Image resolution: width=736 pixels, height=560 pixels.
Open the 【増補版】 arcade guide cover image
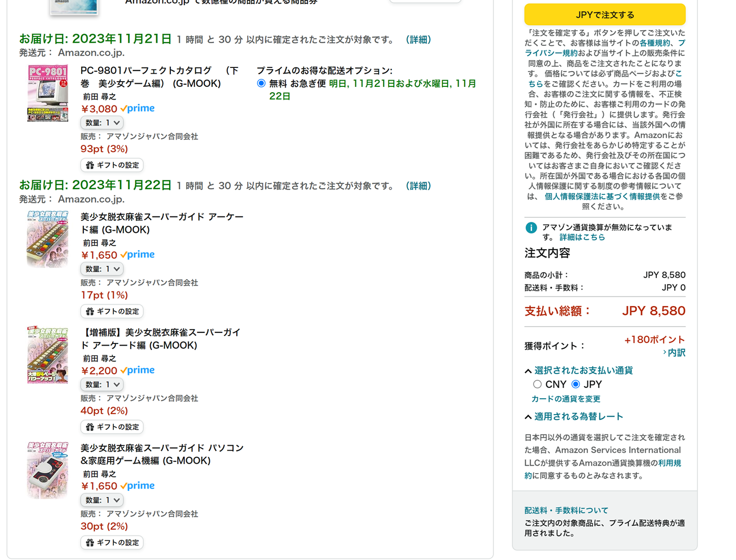[47, 355]
